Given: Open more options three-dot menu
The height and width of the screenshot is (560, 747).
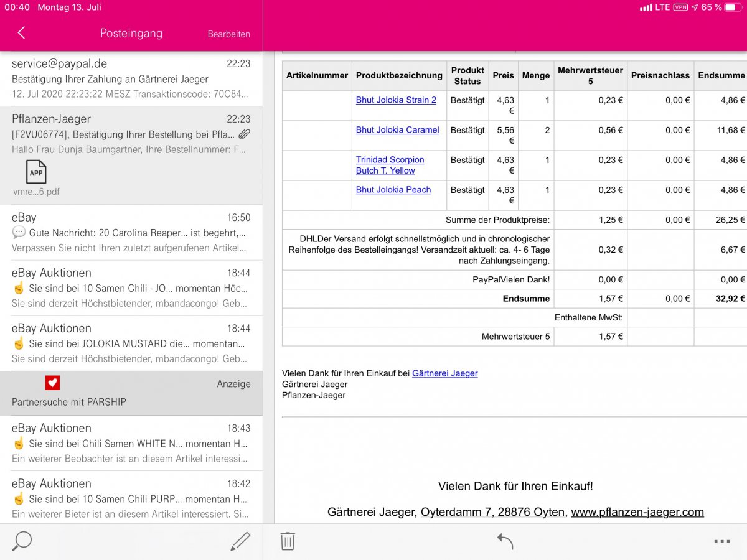Looking at the screenshot, I should click(x=722, y=541).
